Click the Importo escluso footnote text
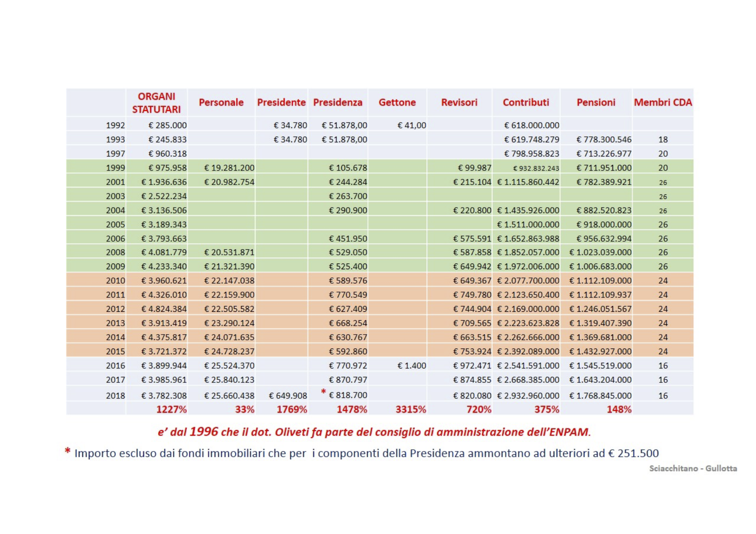Viewport: 756px width, 534px height. point(366,453)
